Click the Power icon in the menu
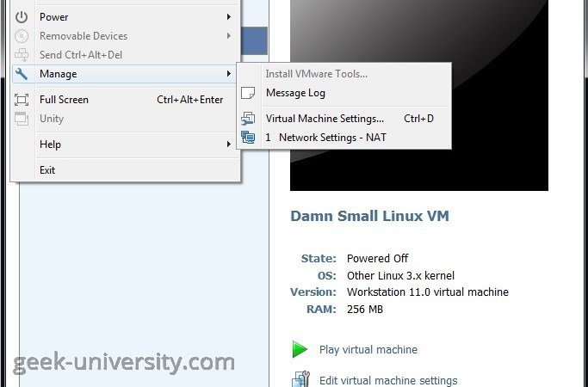588x387 pixels. click(22, 17)
